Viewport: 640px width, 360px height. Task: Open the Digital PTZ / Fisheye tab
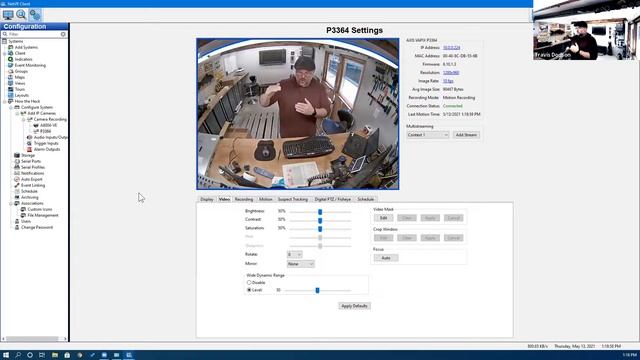point(333,199)
